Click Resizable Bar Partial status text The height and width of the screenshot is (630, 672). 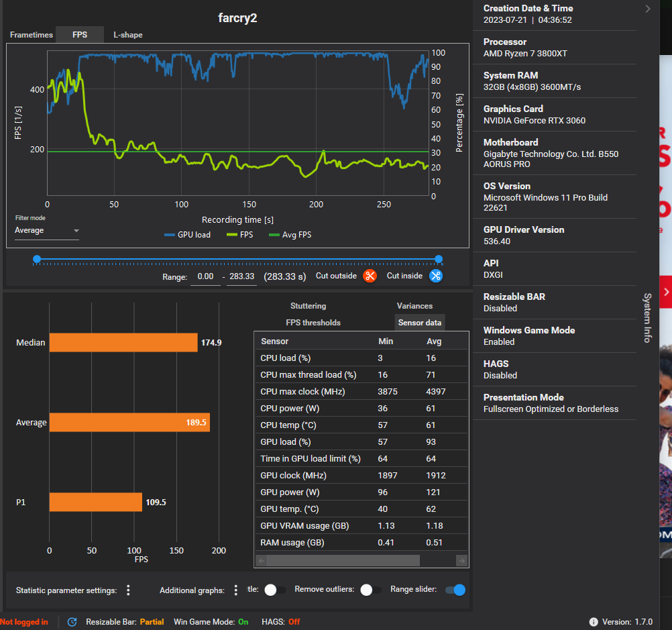(x=125, y=622)
